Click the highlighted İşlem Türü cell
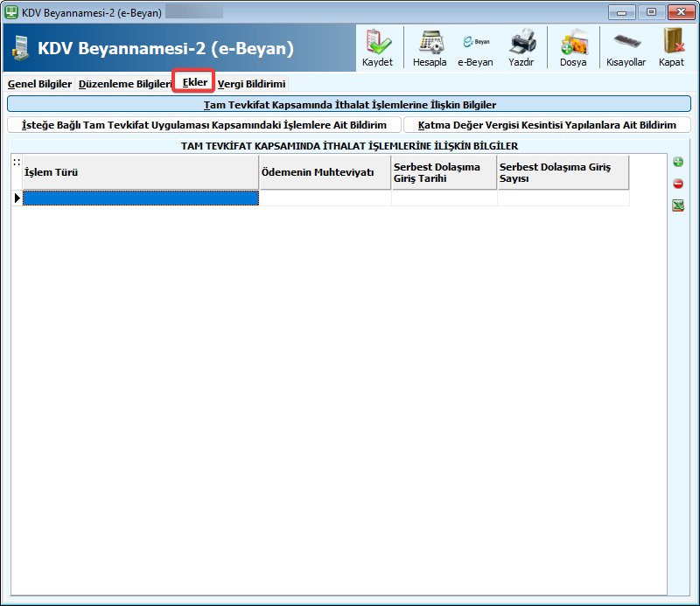 [x=140, y=199]
